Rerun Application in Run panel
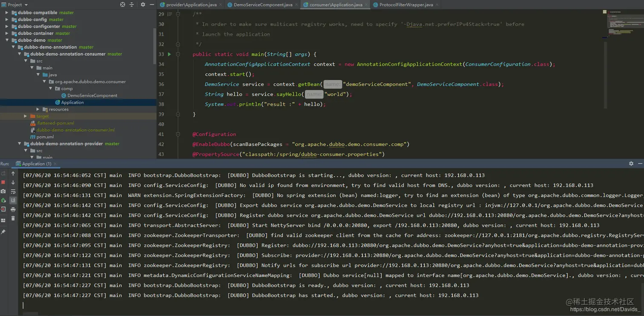The image size is (644, 316). pyautogui.click(x=3, y=174)
